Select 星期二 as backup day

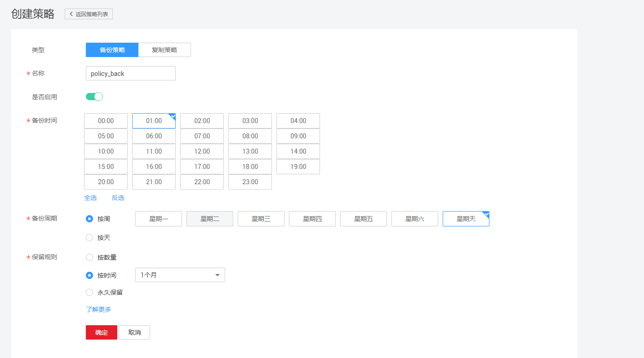210,219
